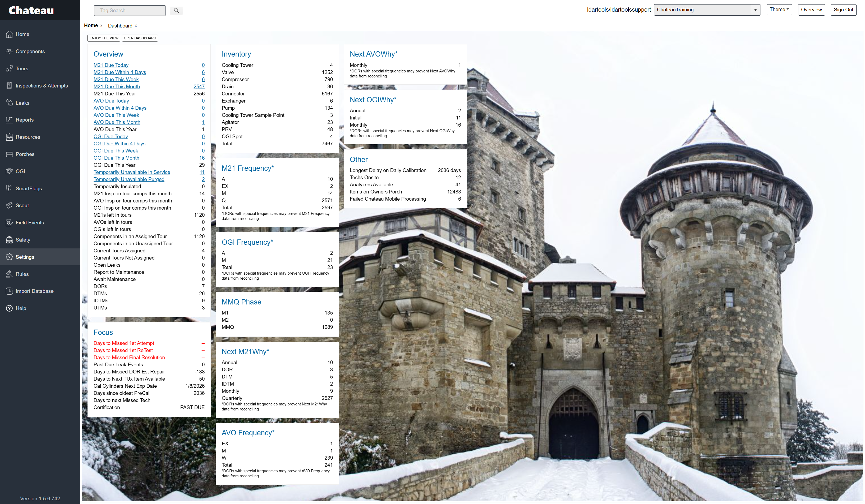Image resolution: width=865 pixels, height=504 pixels.
Task: Open the Theme dropdown menu
Action: (779, 10)
